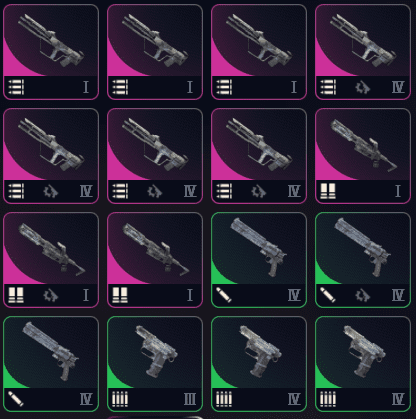Click stacked-bullets ammo icon on top-left pink rifle

point(16,87)
